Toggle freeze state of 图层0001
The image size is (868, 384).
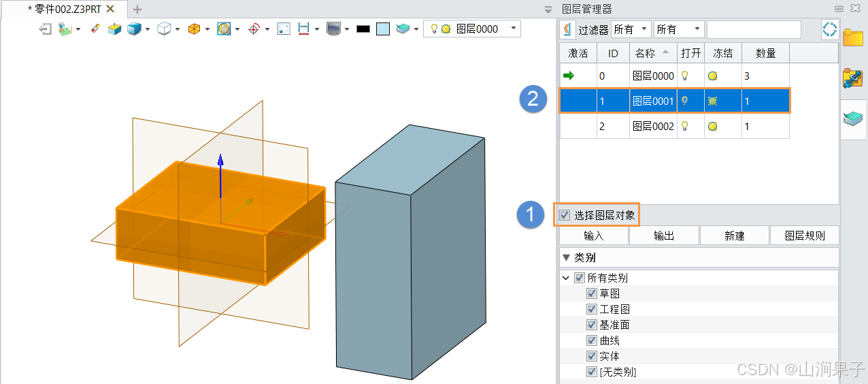712,101
